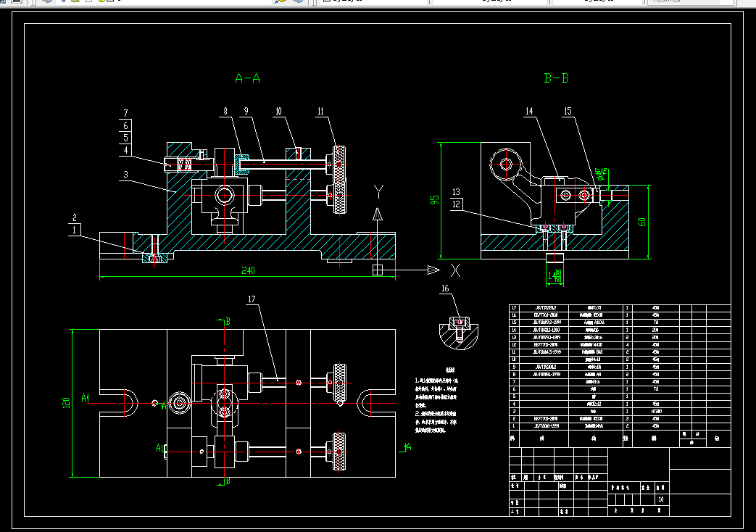Select bottom B section marker on plan view
The image size is (756, 532).
point(228,481)
